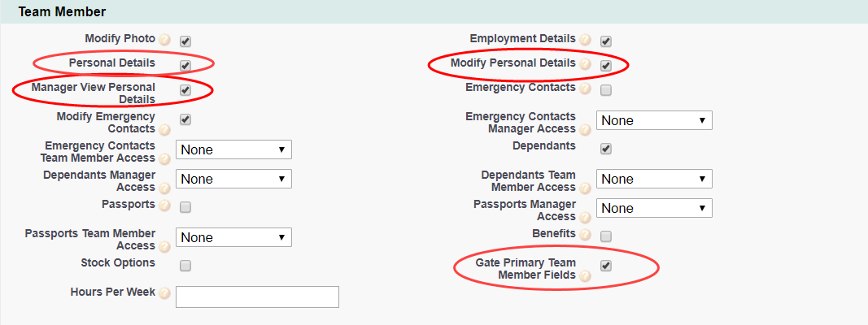Click help icon for Passports Manager Access
868x325 pixels.
(586, 217)
